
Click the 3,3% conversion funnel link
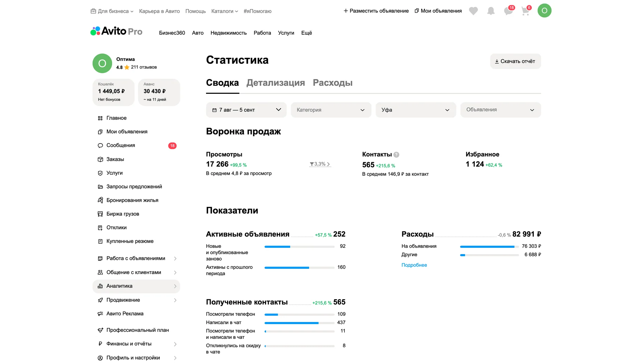point(320,164)
